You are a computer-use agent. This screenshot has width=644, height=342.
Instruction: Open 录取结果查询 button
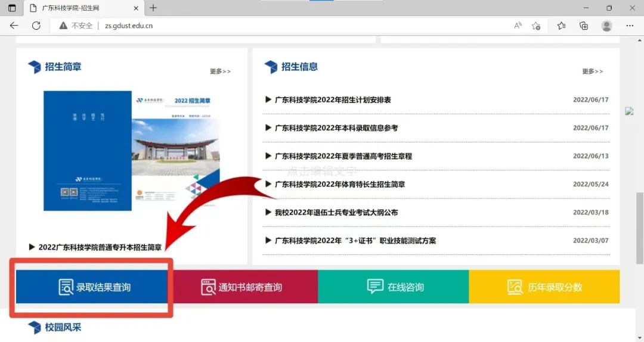[92, 287]
